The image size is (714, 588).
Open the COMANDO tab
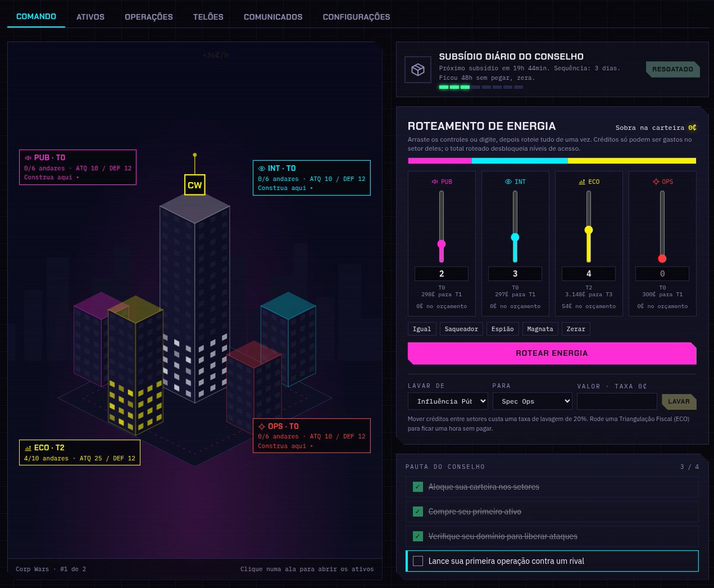point(36,17)
